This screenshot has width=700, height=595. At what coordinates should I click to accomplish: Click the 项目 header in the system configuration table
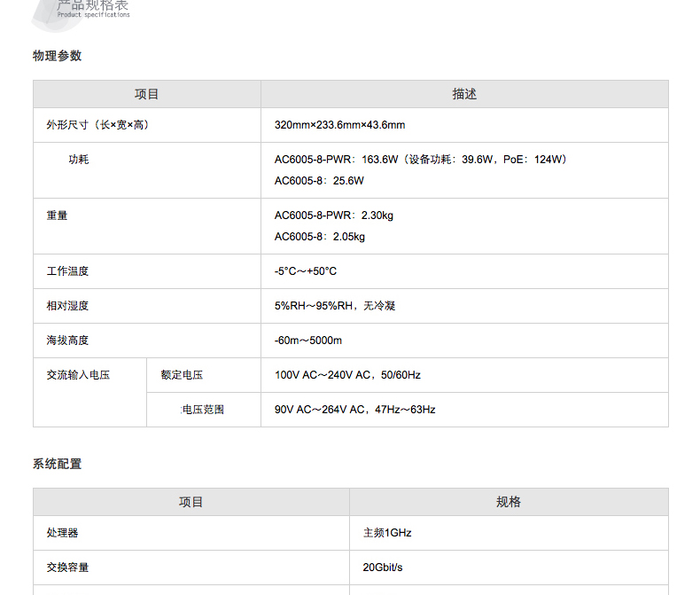[x=191, y=502]
